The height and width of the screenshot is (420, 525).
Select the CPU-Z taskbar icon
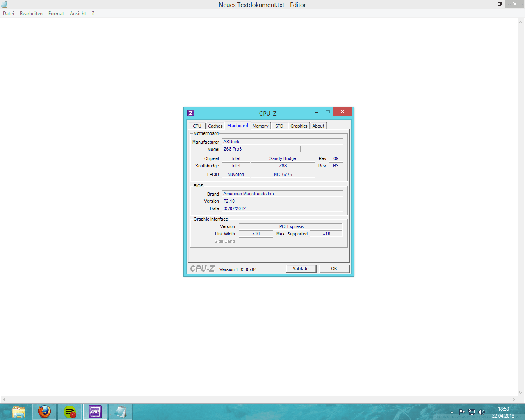95,412
